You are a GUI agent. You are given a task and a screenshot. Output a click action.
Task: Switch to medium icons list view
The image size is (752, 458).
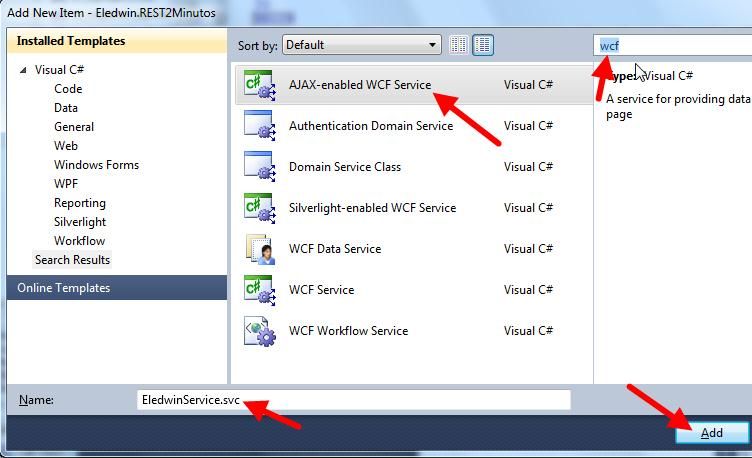click(482, 46)
